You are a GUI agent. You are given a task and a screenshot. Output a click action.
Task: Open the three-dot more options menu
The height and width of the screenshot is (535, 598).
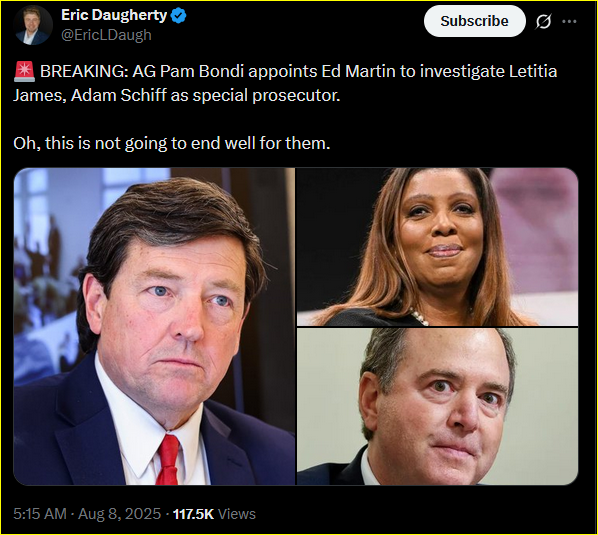(569, 21)
